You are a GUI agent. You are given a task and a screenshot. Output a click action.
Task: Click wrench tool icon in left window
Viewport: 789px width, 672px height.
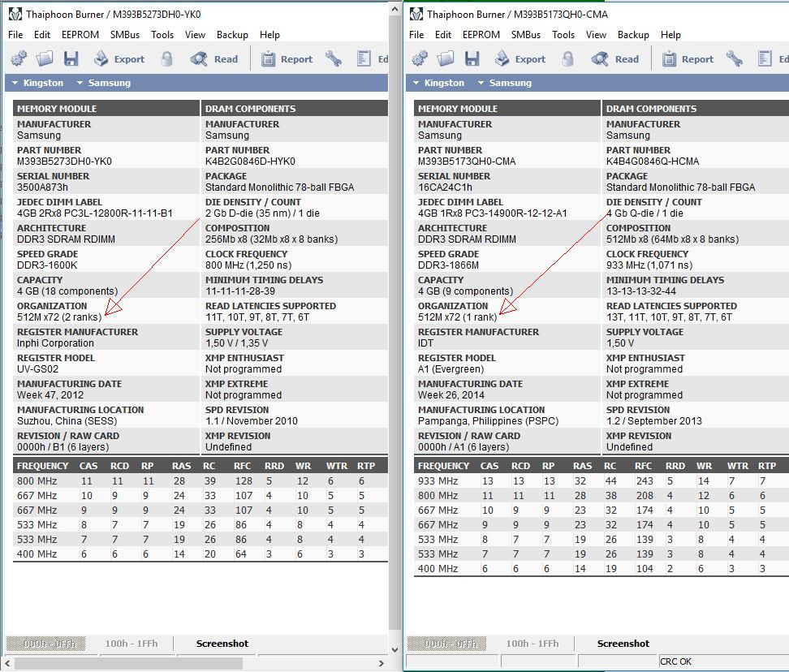point(334,59)
